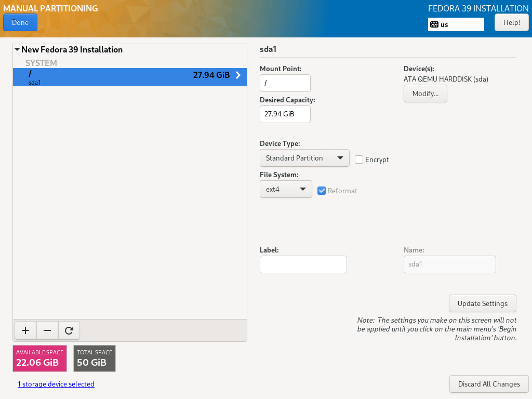Click the minus icon to remove partition

tap(47, 330)
